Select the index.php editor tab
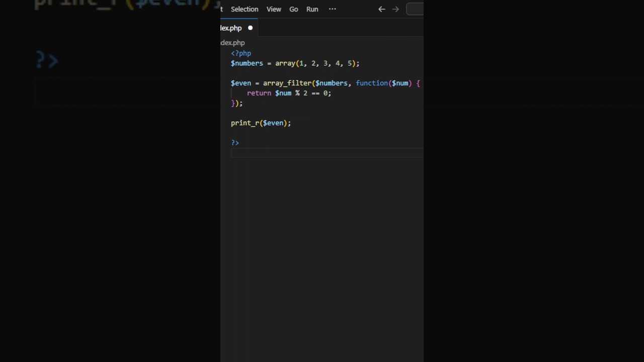This screenshot has height=362, width=644. tap(239, 28)
